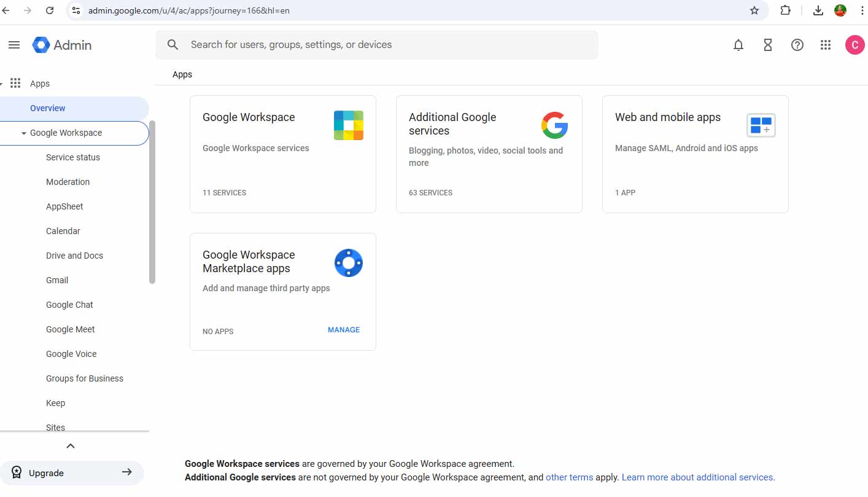Screen dimensions: 868x497
Task: Open the hamburger navigation menu
Action: pos(14,44)
